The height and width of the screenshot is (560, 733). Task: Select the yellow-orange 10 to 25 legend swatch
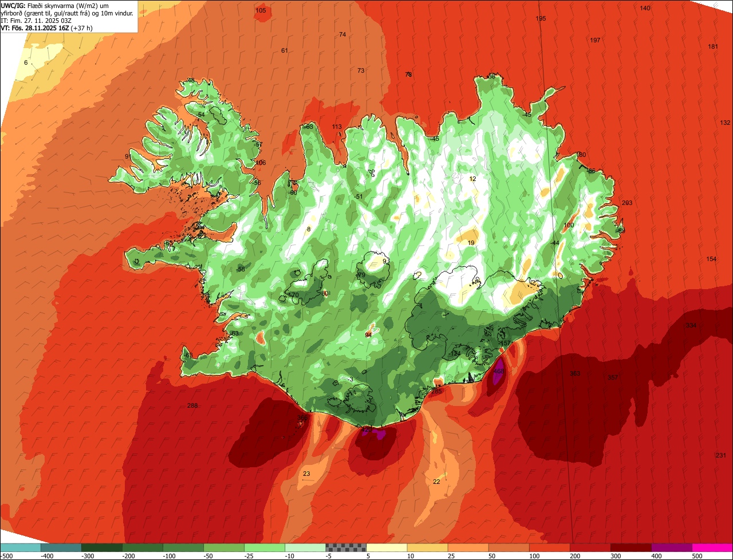pyautogui.click(x=427, y=547)
